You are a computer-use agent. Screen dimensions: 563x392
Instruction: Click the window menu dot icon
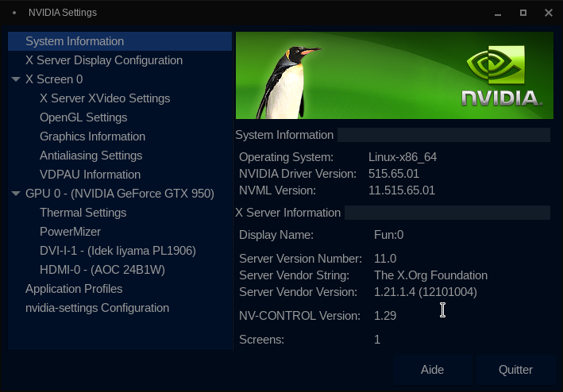14,13
